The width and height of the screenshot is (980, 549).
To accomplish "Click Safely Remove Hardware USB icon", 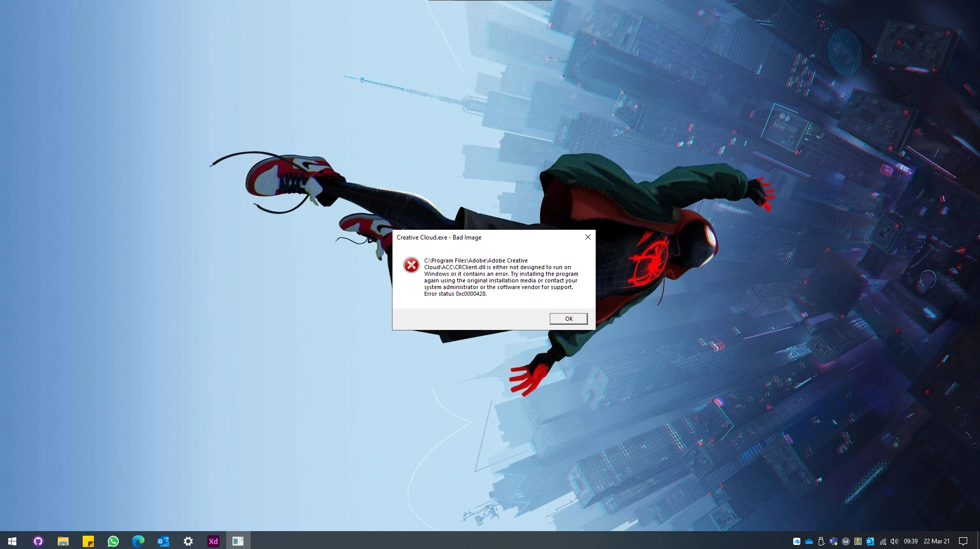I will [821, 541].
